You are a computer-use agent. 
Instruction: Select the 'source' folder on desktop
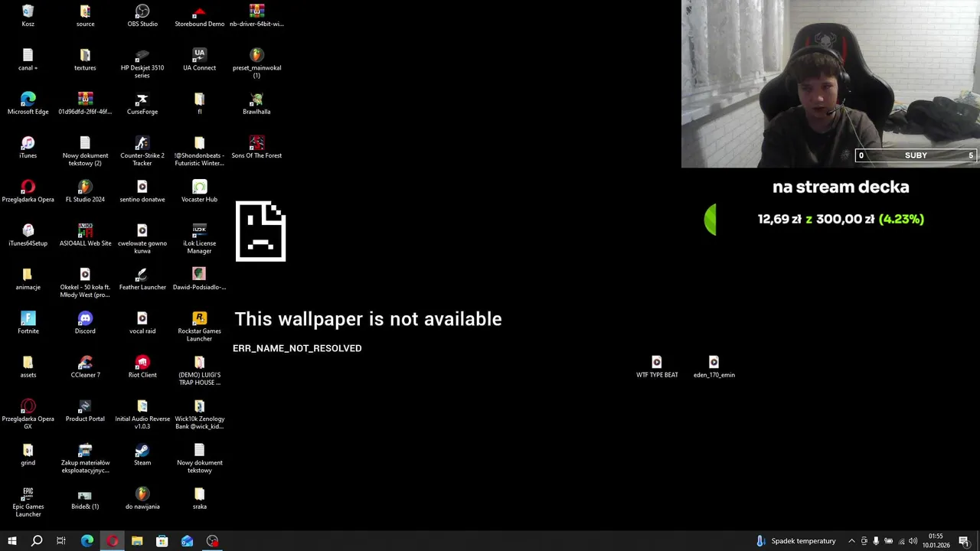pyautogui.click(x=85, y=16)
